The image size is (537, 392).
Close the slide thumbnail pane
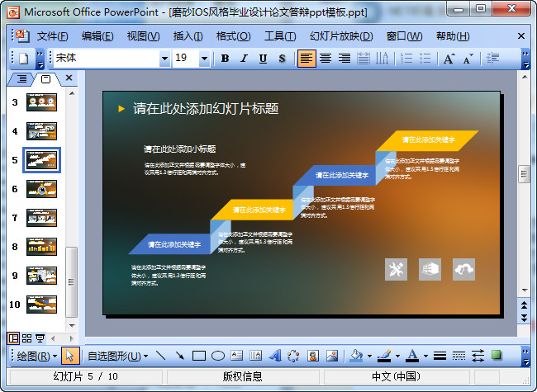[x=69, y=78]
